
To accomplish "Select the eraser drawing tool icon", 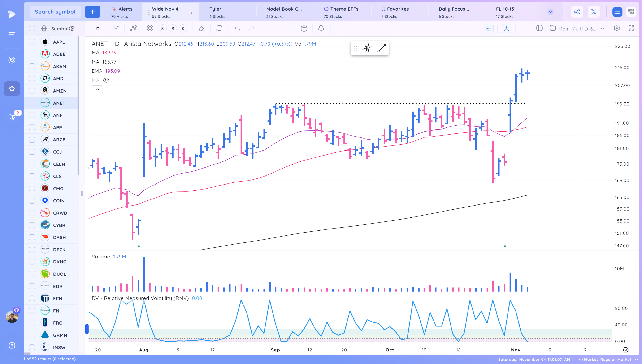I will (x=201, y=28).
